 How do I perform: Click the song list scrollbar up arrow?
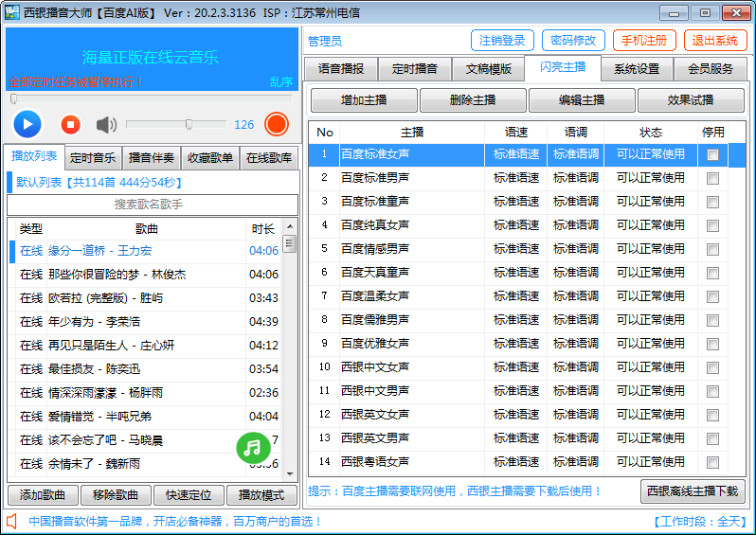pyautogui.click(x=290, y=226)
